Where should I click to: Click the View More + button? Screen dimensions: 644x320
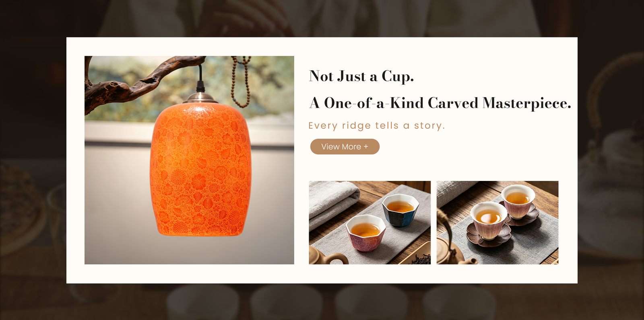pyautogui.click(x=345, y=147)
